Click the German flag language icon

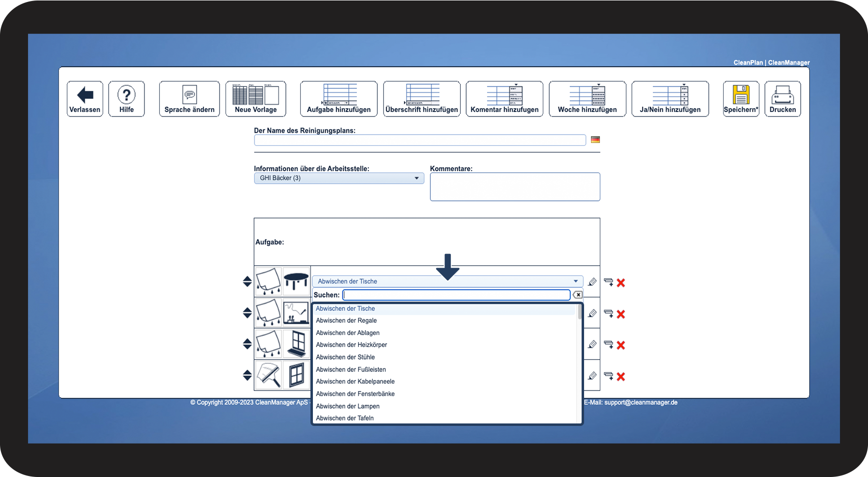595,140
